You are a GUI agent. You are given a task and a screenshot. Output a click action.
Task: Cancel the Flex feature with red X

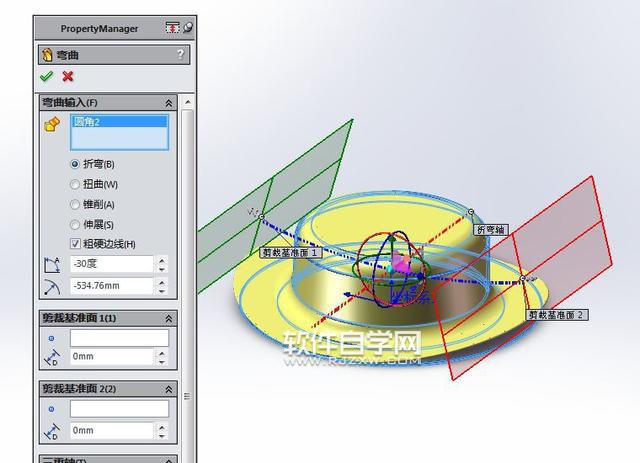pos(68,76)
